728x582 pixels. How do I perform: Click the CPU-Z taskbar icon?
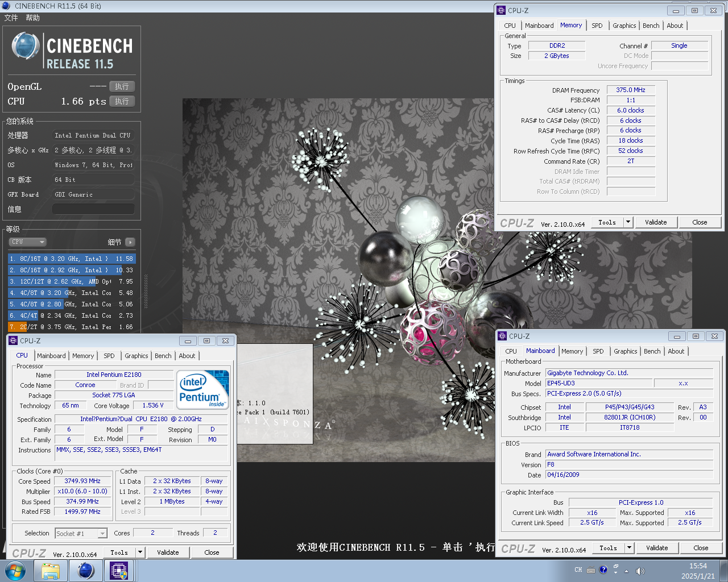pos(119,571)
